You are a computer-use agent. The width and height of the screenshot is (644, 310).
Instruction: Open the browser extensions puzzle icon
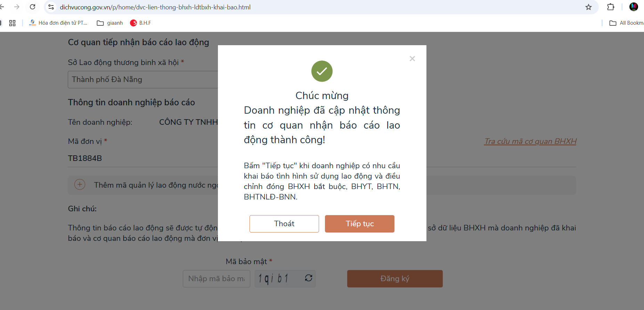pos(611,7)
